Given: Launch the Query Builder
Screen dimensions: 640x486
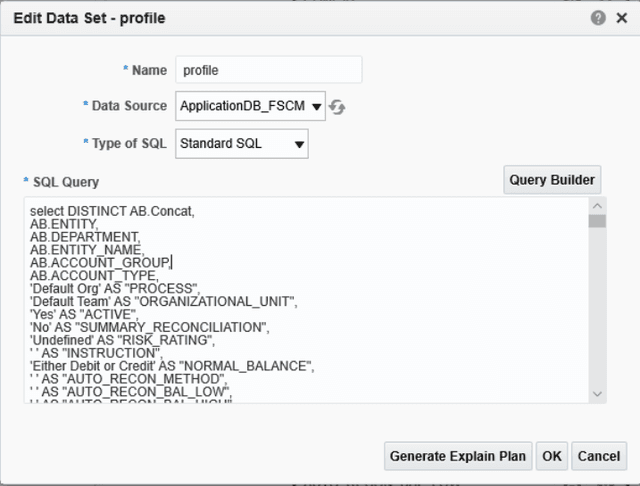Looking at the screenshot, I should (x=551, y=180).
